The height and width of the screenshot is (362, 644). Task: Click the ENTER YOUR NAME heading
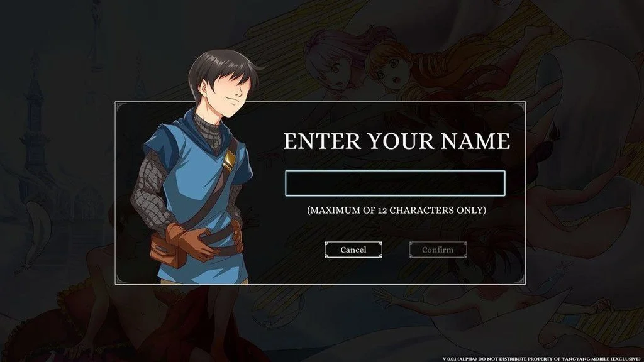click(x=397, y=141)
